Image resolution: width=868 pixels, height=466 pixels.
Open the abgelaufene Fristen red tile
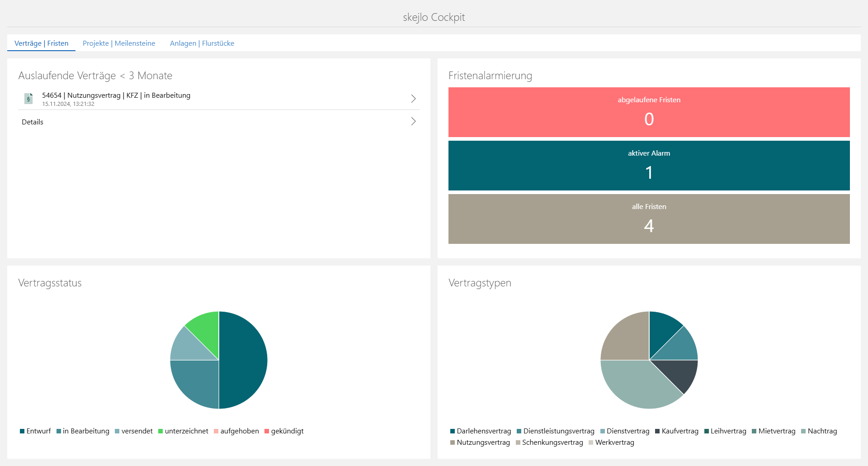(x=649, y=112)
